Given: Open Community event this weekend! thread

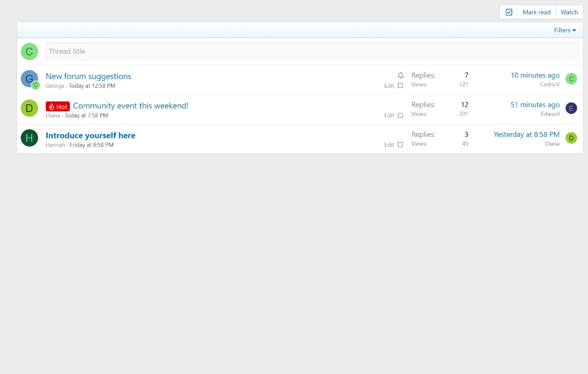Looking at the screenshot, I should 130,106.
